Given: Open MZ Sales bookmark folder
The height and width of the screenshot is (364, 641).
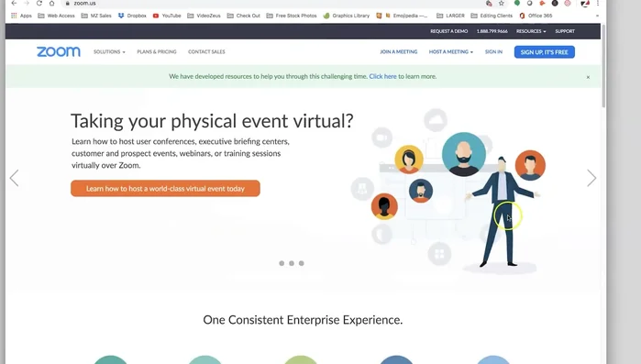Looking at the screenshot, I should [96, 16].
